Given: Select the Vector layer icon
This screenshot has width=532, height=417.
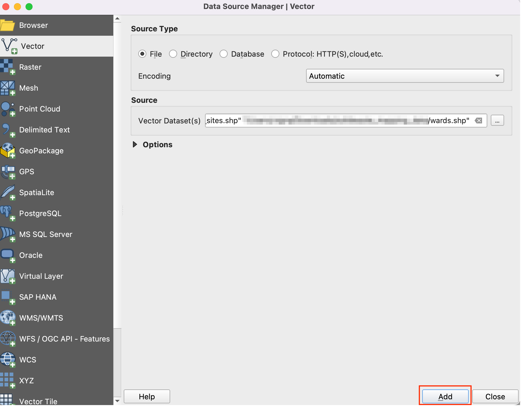Looking at the screenshot, I should click(x=9, y=46).
